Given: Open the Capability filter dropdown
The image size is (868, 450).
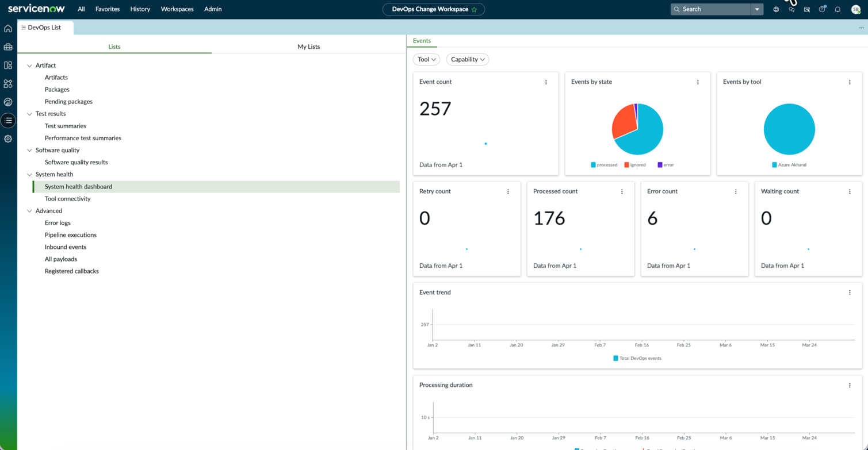Looking at the screenshot, I should (468, 59).
